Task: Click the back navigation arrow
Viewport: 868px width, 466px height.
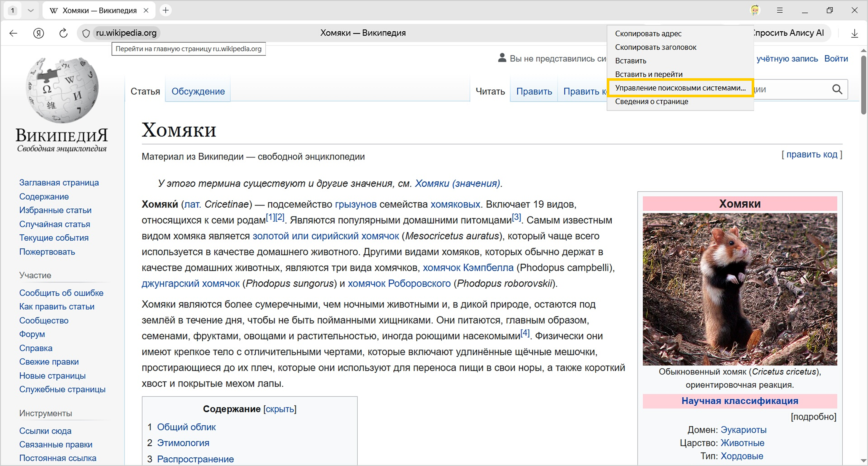Action: click(13, 33)
